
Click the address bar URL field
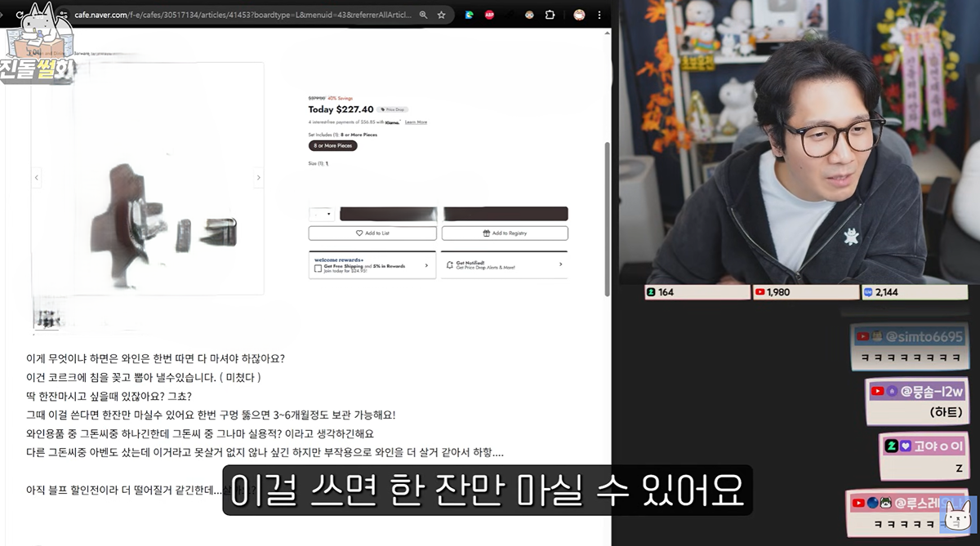[245, 15]
